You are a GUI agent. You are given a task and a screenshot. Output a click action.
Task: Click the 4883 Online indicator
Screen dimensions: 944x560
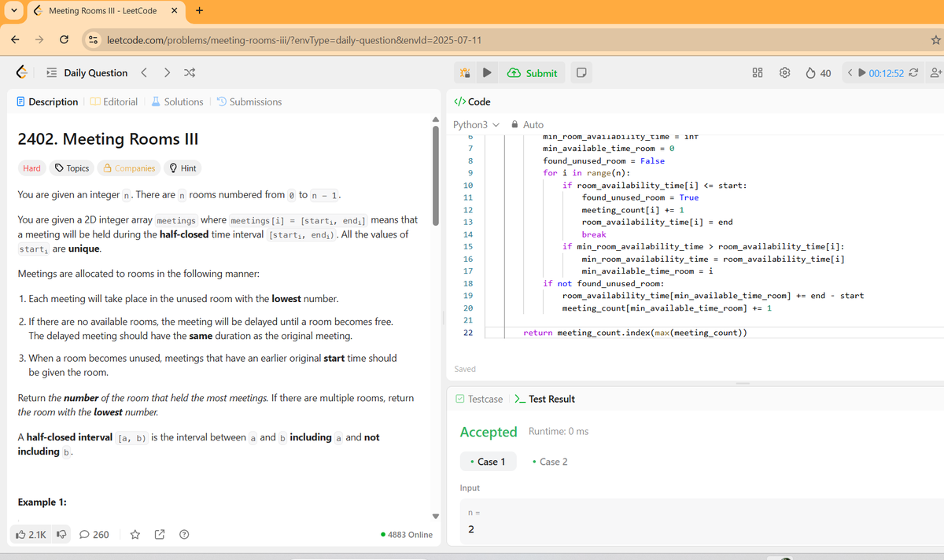406,535
